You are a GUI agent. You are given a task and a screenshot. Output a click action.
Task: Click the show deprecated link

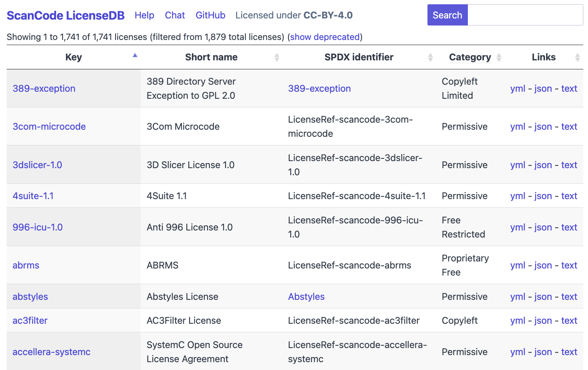click(x=325, y=37)
